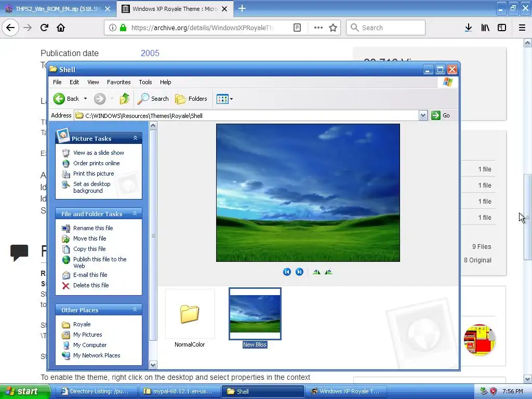Viewport: 532px width, 399px height.
Task: Rotate picture counterclockwise
Action: tap(328, 272)
